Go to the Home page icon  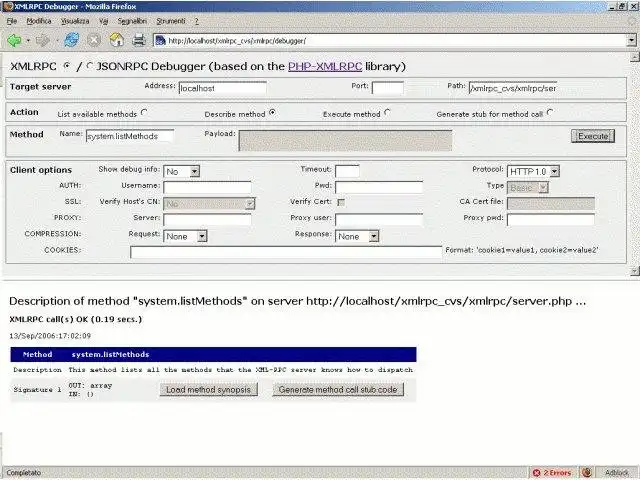116,40
